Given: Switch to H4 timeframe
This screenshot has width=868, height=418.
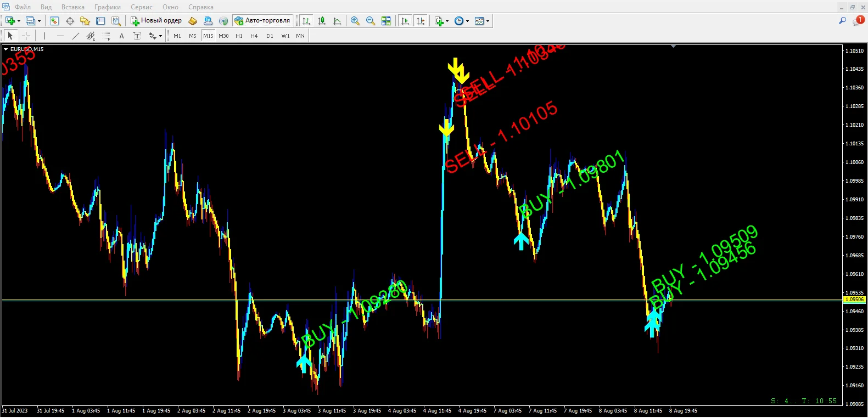Looking at the screenshot, I should point(254,36).
